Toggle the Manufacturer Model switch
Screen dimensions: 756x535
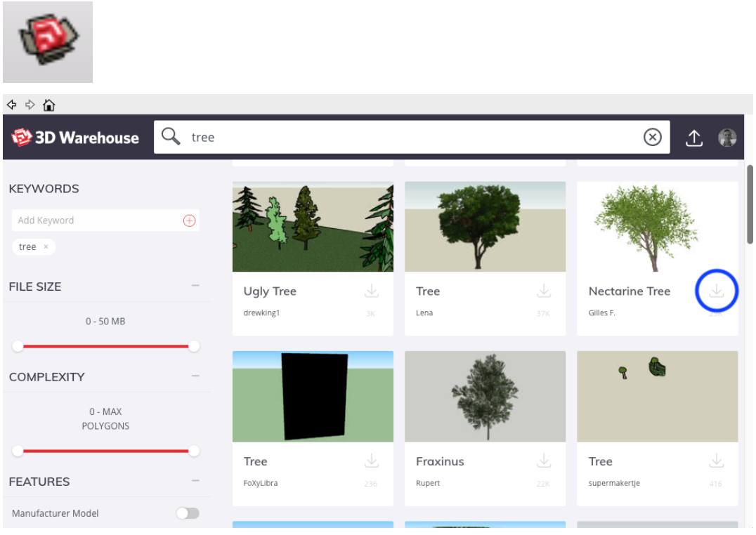(x=188, y=513)
